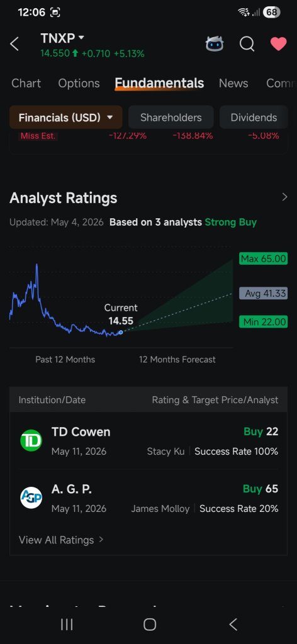Viewport: 297px width, 644px height.
Task: Tap the back arrow beside TNXP
Action: [x=14, y=44]
